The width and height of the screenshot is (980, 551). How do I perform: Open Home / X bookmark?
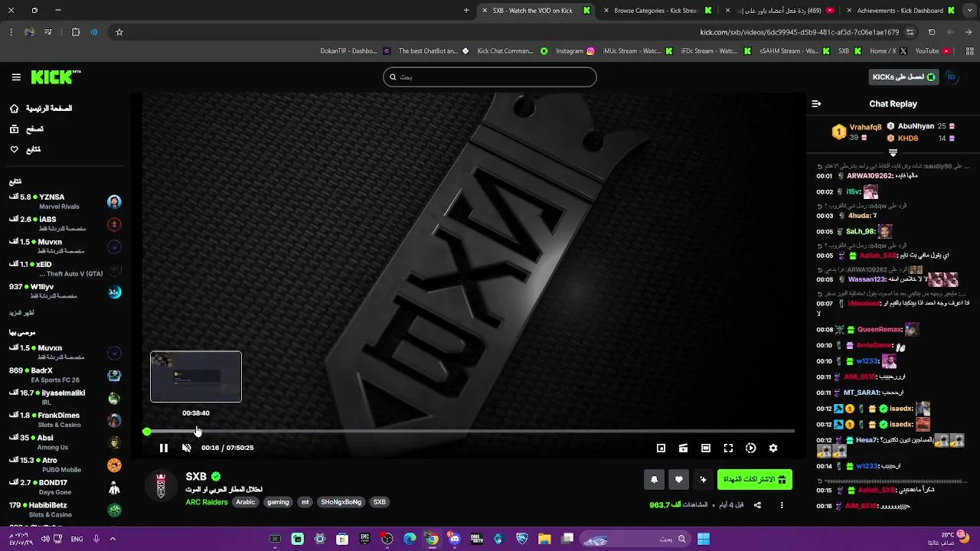tap(888, 51)
